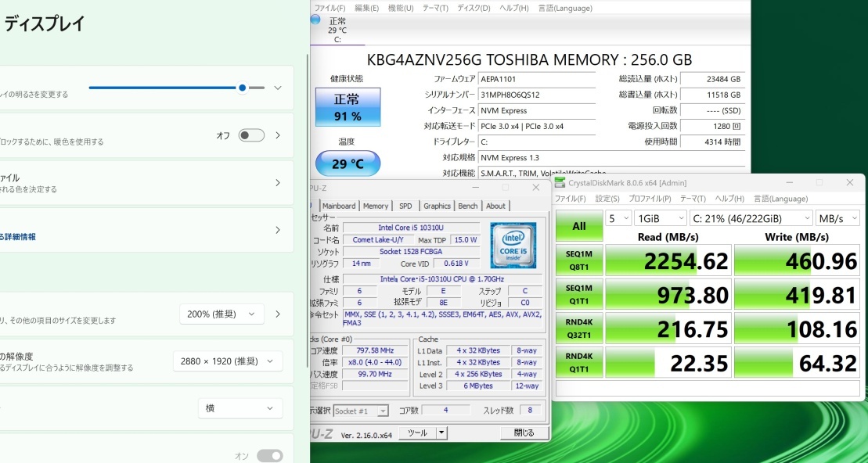The width and height of the screenshot is (868, 463).
Task: Open the Socket #1 selector in CPU-Z
Action: tap(359, 410)
